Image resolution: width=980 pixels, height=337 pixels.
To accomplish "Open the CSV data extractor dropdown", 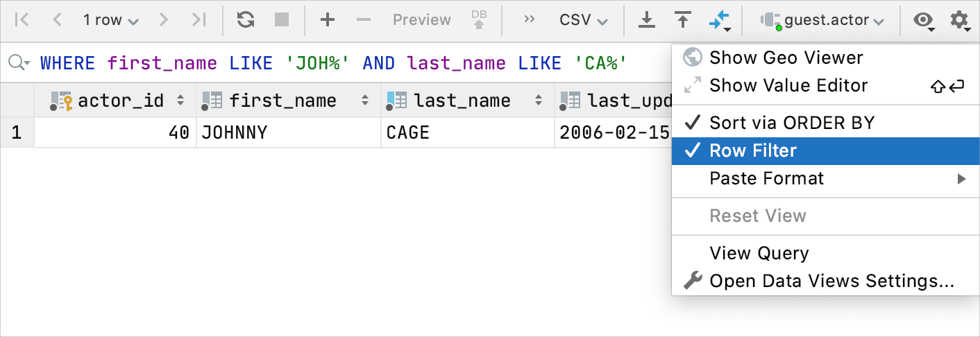I will pyautogui.click(x=583, y=20).
